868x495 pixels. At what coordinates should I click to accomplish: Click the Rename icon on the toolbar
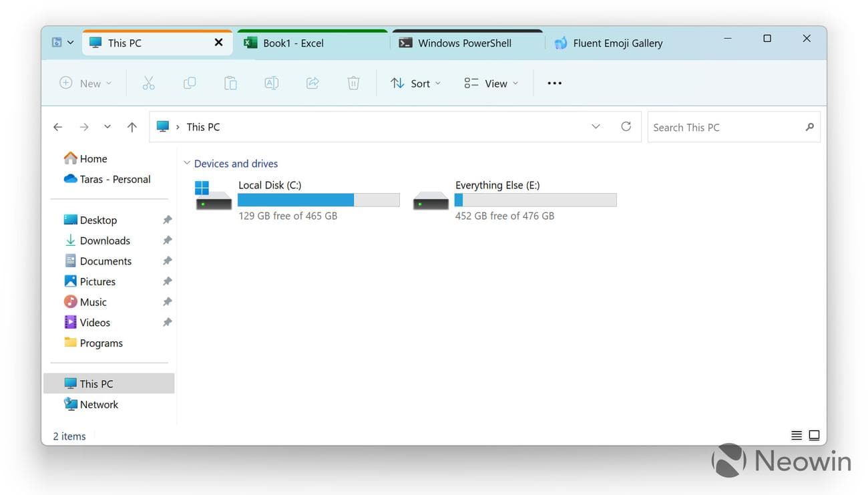point(271,83)
